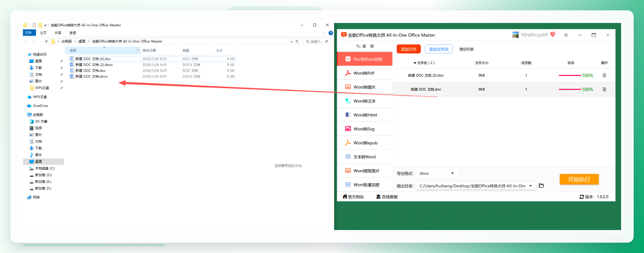Open the 文件 menu in File Explorer

click(x=29, y=33)
